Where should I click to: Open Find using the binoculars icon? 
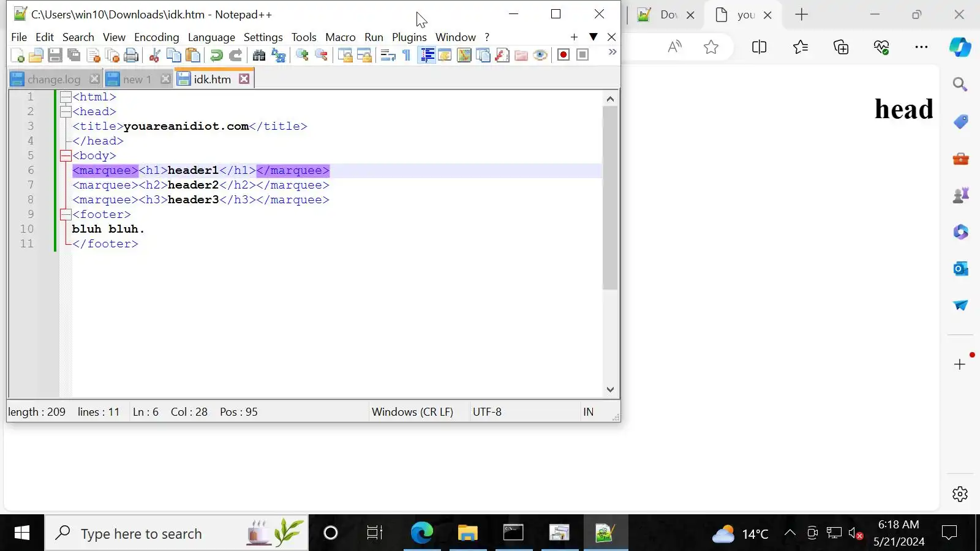point(259,55)
